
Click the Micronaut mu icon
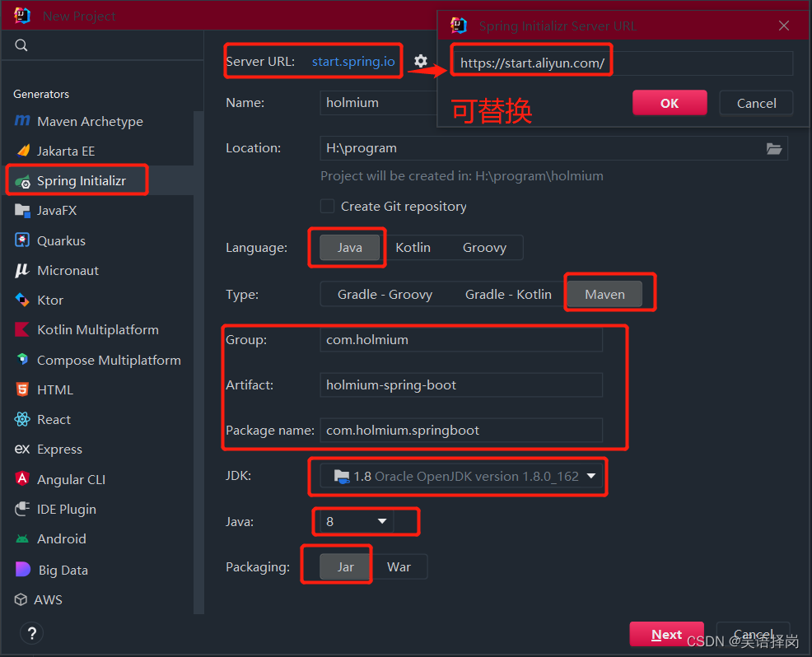pos(21,270)
